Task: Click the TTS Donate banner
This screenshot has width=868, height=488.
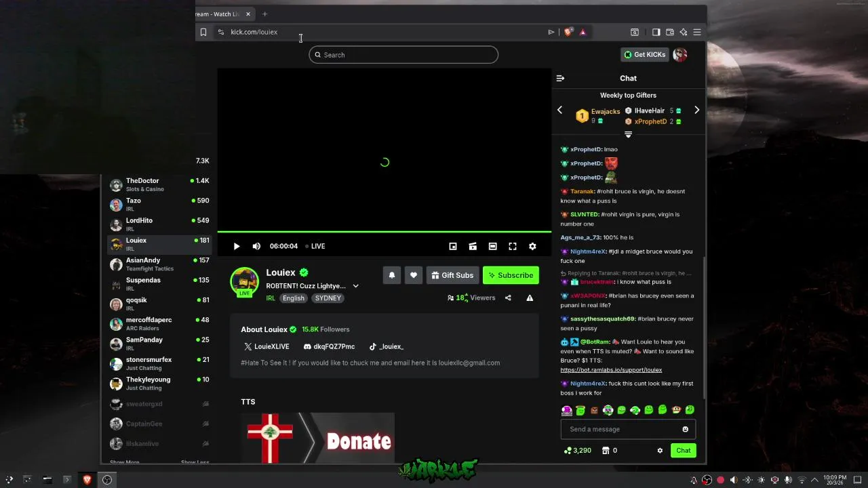Action: tap(317, 439)
